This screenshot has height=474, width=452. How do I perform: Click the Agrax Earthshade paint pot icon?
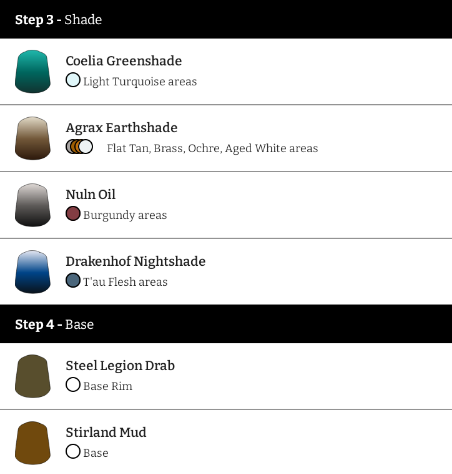coord(33,138)
